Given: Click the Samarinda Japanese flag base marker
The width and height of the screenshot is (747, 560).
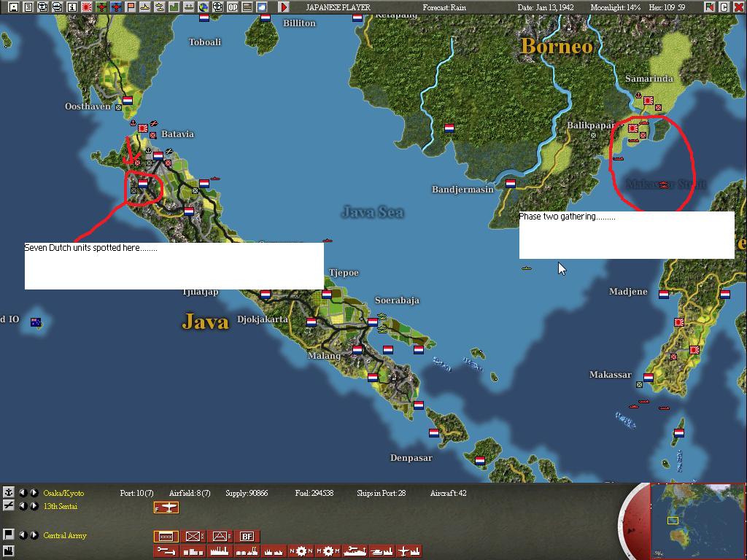Looking at the screenshot, I should (x=649, y=101).
